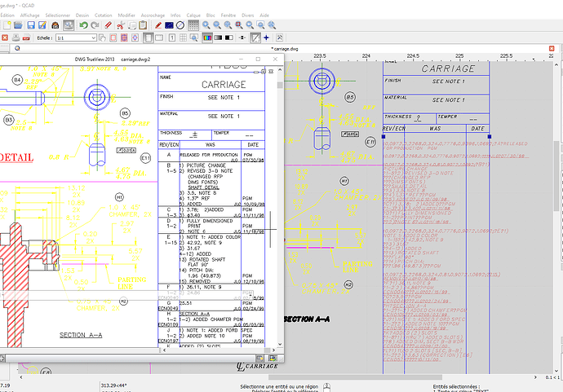Screen dimensions: 563x392
Task: Click the Save As pencil-disk icon
Action: point(42,25)
